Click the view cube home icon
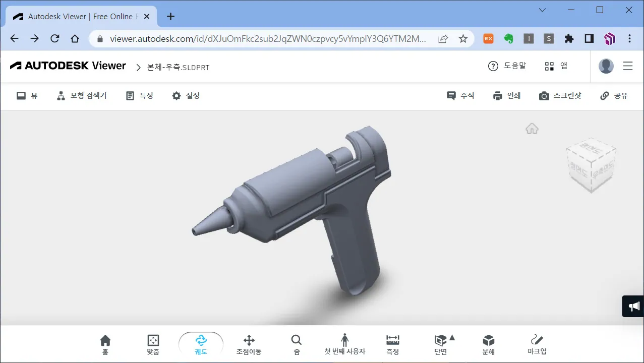 click(532, 129)
